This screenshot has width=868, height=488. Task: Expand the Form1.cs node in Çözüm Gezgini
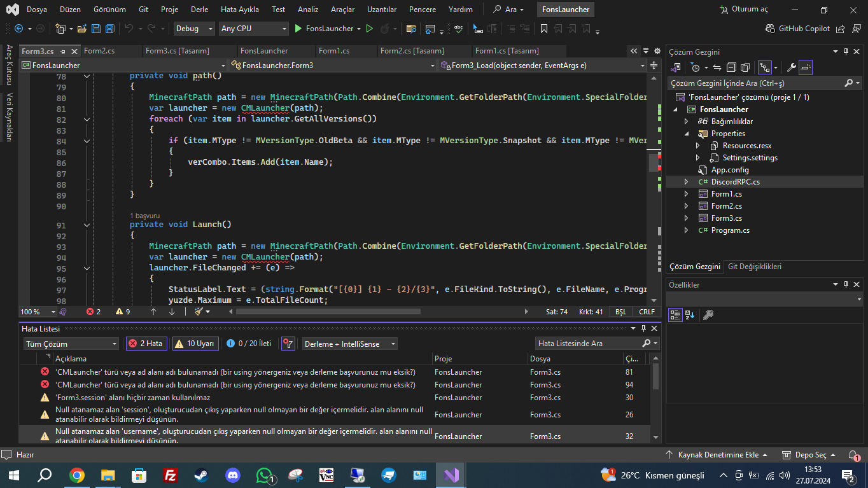(686, 194)
